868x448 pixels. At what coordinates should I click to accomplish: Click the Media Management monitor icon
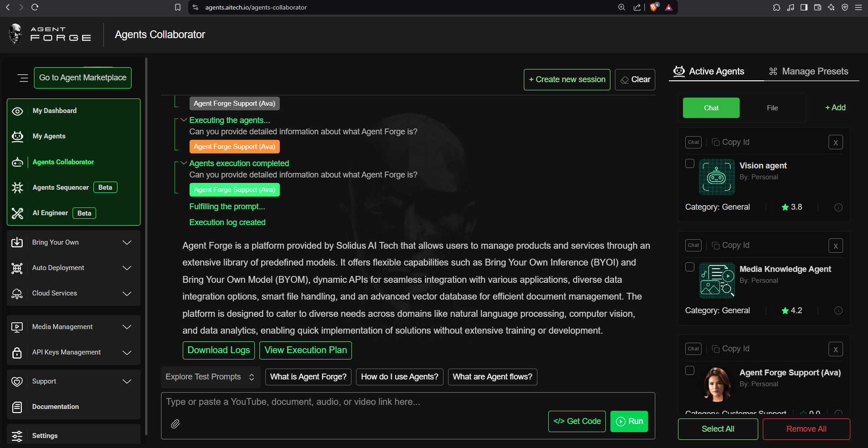coord(17,327)
